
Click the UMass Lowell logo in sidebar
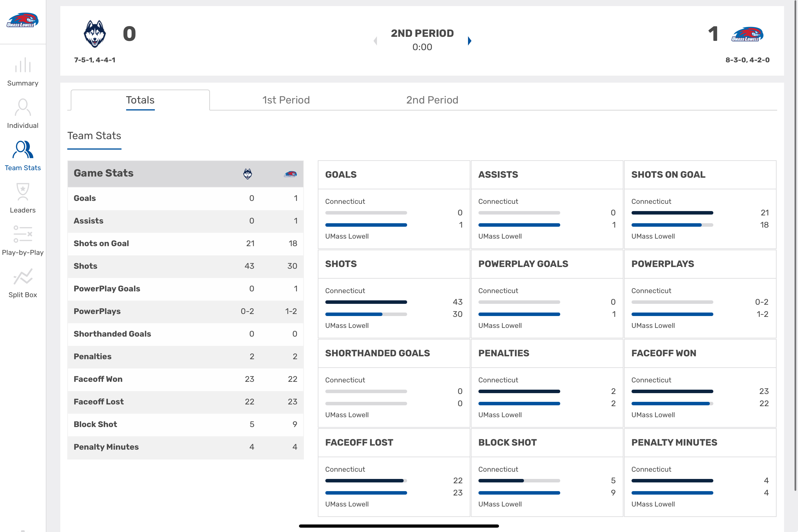click(22, 20)
